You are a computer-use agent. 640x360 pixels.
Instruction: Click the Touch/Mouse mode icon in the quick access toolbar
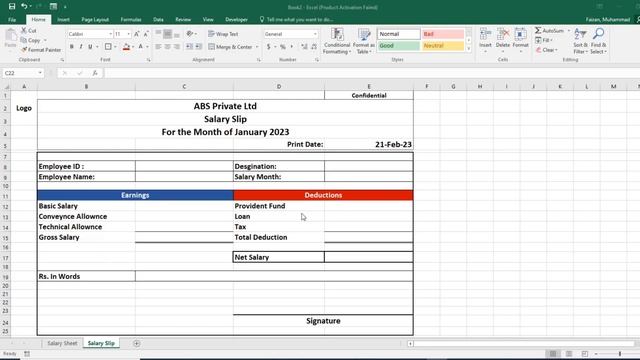pyautogui.click(x=53, y=7)
